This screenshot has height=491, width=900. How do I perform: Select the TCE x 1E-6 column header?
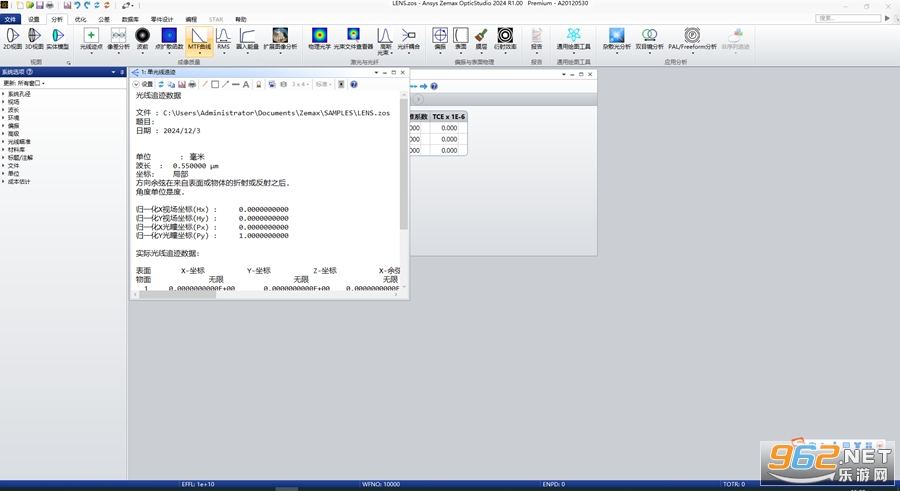click(x=448, y=117)
